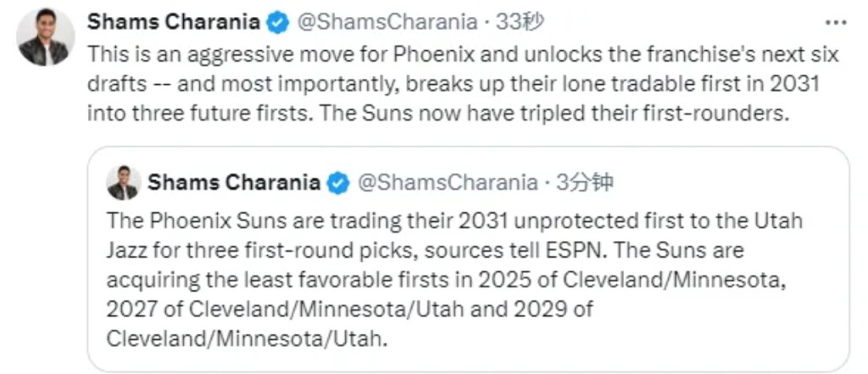Viewport: 868px width, 374px height.
Task: Click Shams Charania's profile photo on main tweet
Action: [43, 38]
